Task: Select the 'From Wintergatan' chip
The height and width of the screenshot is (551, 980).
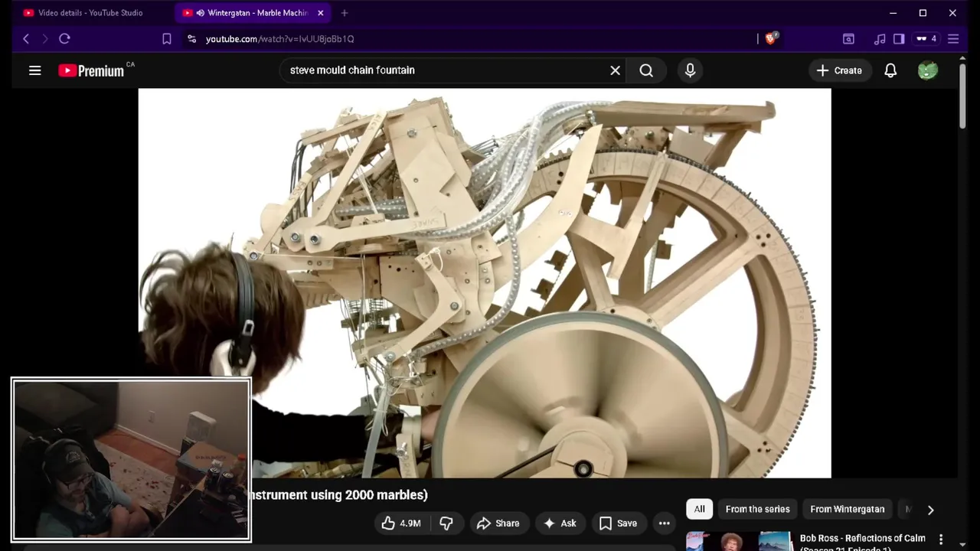Action: point(848,509)
